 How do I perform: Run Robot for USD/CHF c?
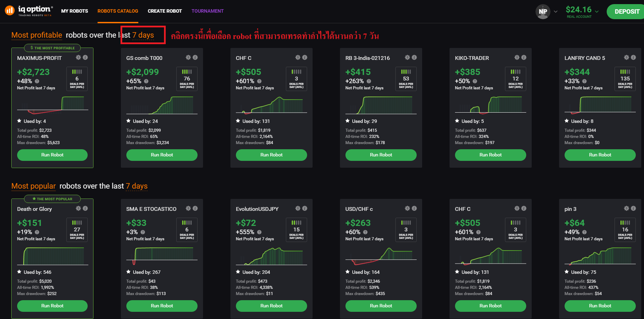(x=381, y=306)
